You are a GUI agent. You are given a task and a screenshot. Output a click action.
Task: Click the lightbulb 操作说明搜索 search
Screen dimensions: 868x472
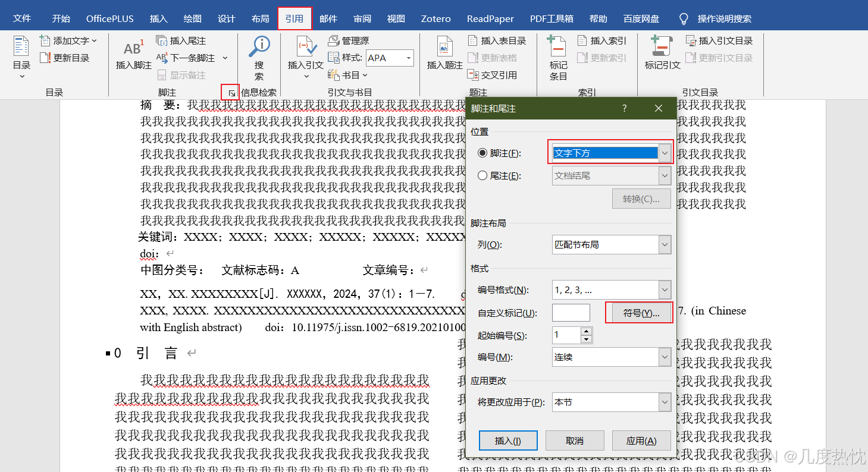point(716,18)
